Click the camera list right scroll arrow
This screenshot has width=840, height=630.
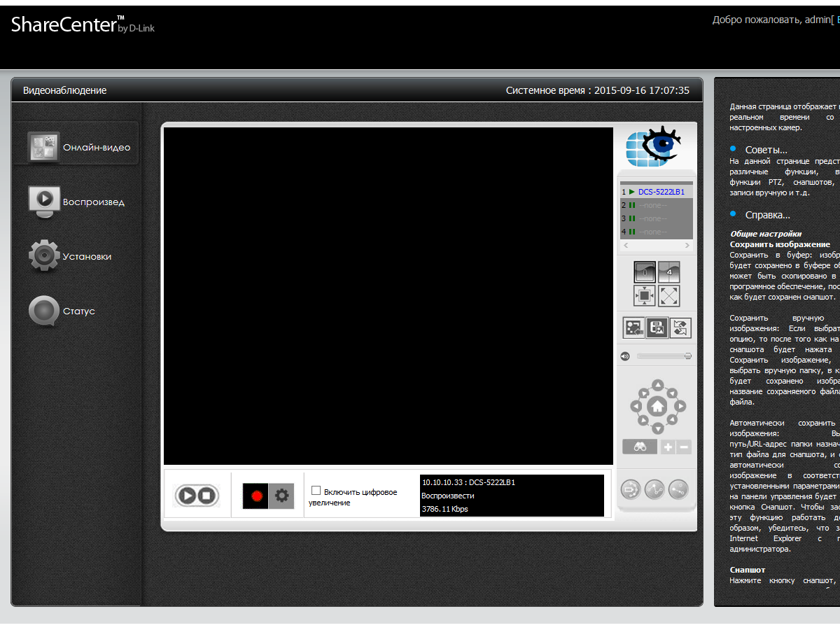687,246
